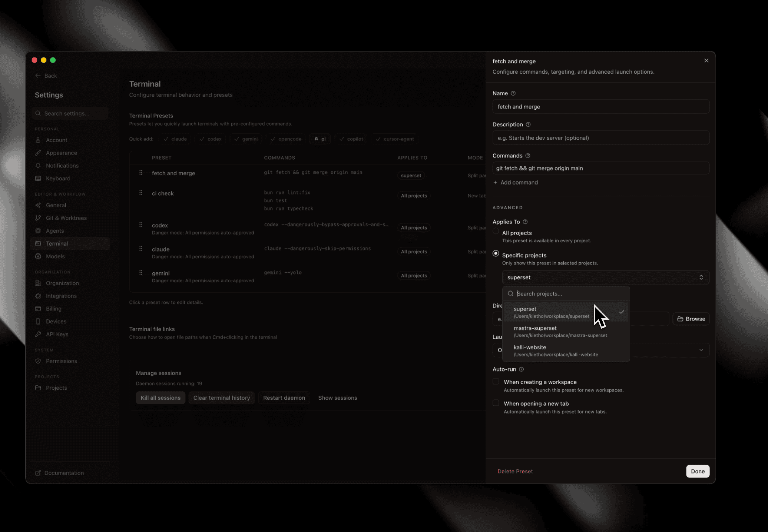This screenshot has height=532, width=768.
Task: Click the Auto-run help icon
Action: 522,369
